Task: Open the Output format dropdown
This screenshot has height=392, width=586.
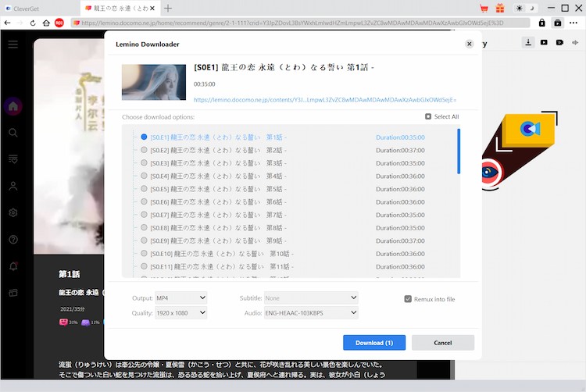Action: tap(180, 298)
